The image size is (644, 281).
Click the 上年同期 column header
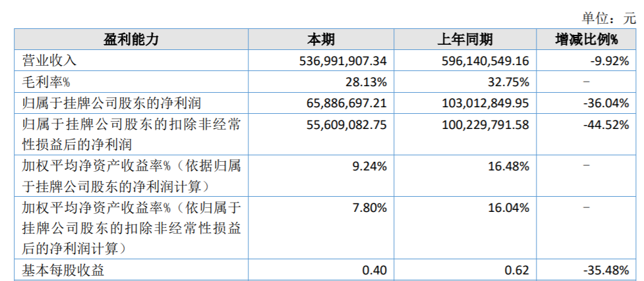pos(465,39)
